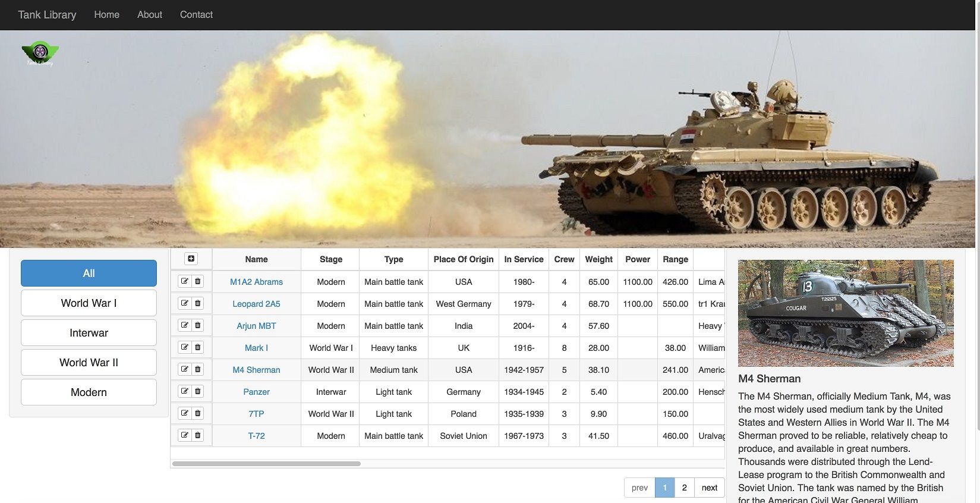This screenshot has height=503, width=980.
Task: Go to the next page
Action: 710,488
